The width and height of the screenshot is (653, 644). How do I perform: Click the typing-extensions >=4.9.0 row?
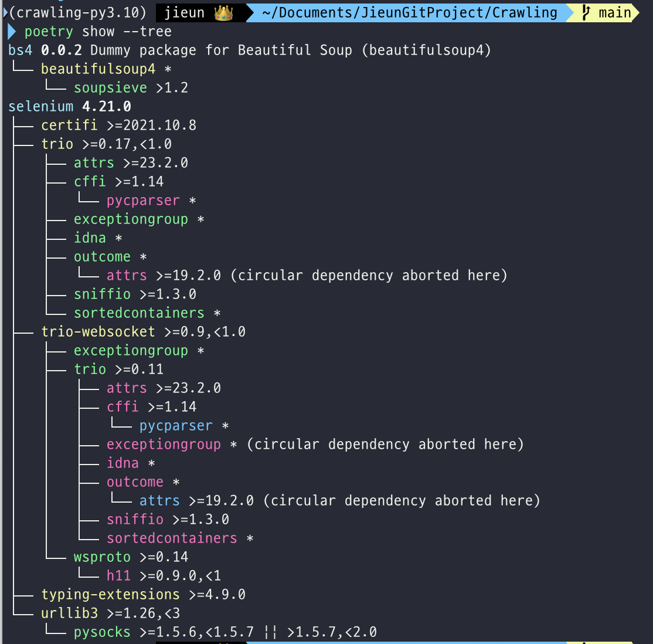(x=143, y=594)
